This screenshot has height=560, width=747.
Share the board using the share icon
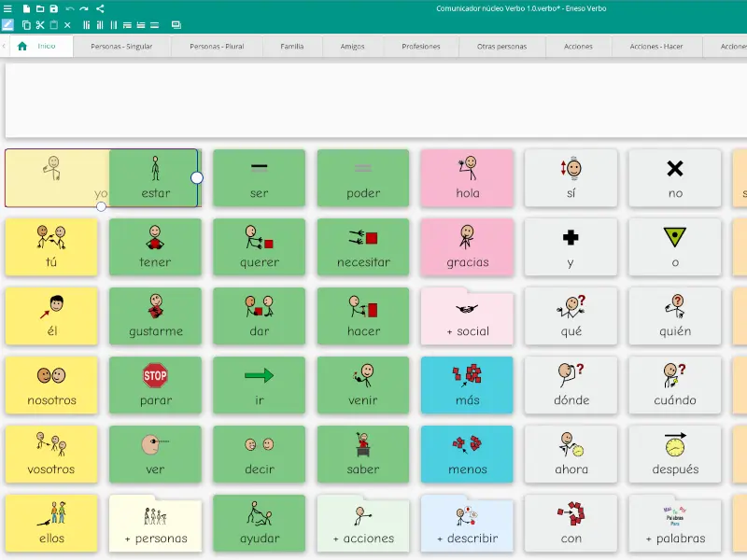[x=101, y=8]
